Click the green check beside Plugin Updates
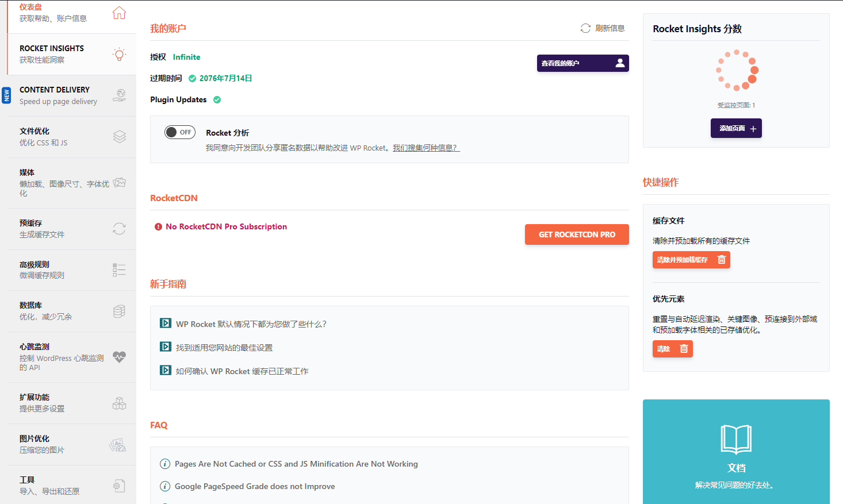 pyautogui.click(x=217, y=99)
